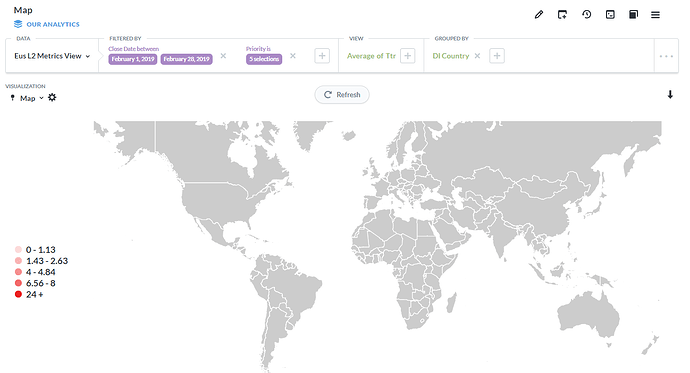Remove the Close Date filter
Screen dimensions: 690x373
tap(223, 56)
